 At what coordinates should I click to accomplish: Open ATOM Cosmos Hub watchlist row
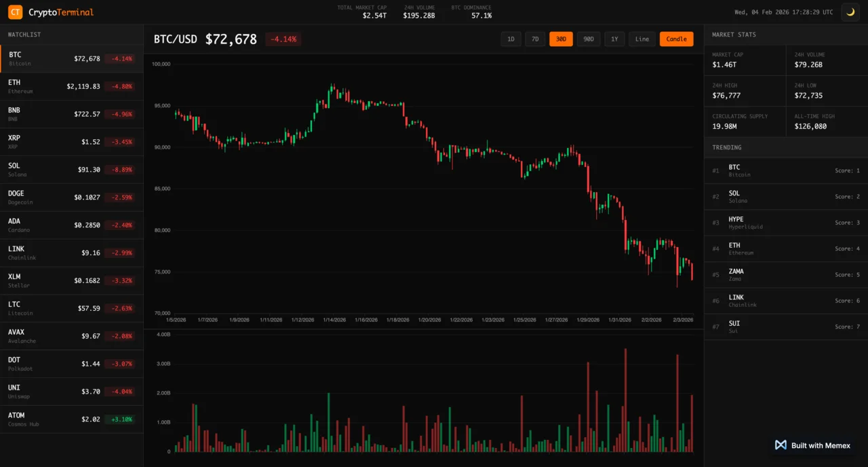coord(71,419)
